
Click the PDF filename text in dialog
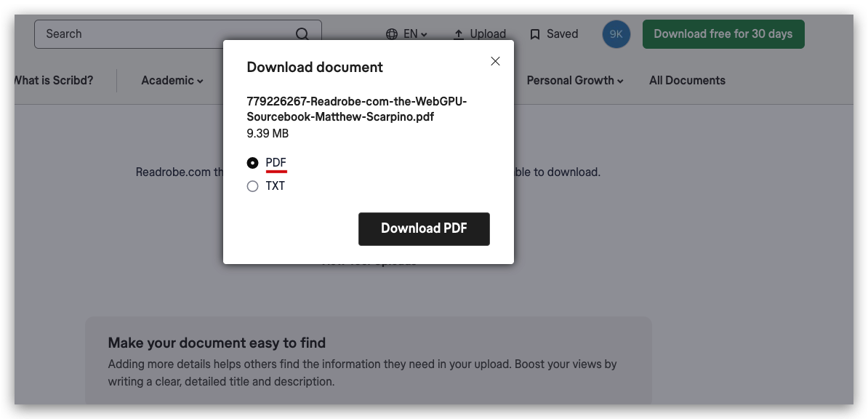click(x=357, y=110)
